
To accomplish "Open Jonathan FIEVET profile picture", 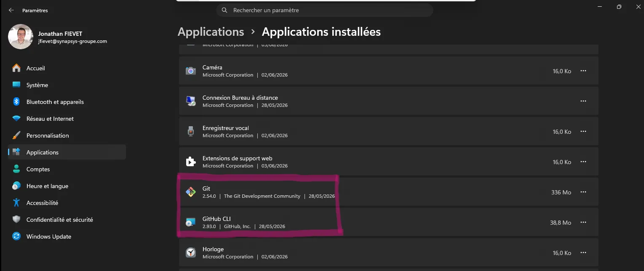I will 21,37.
